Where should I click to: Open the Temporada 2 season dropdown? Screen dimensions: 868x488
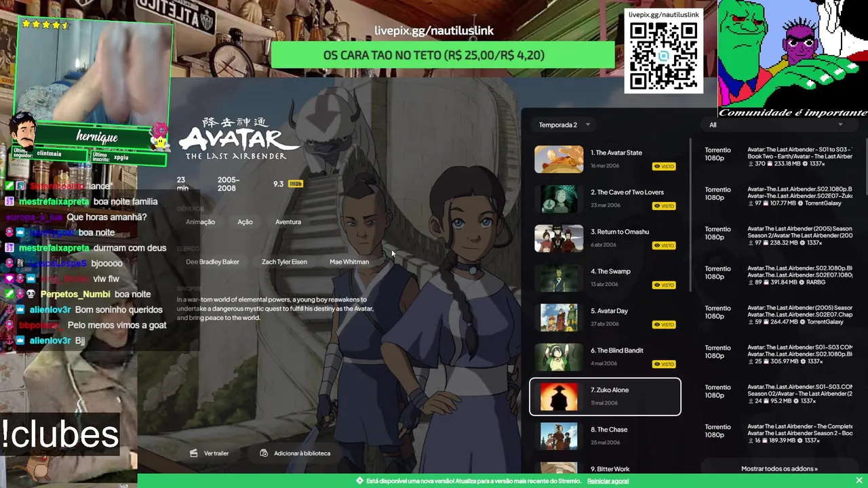click(x=564, y=125)
